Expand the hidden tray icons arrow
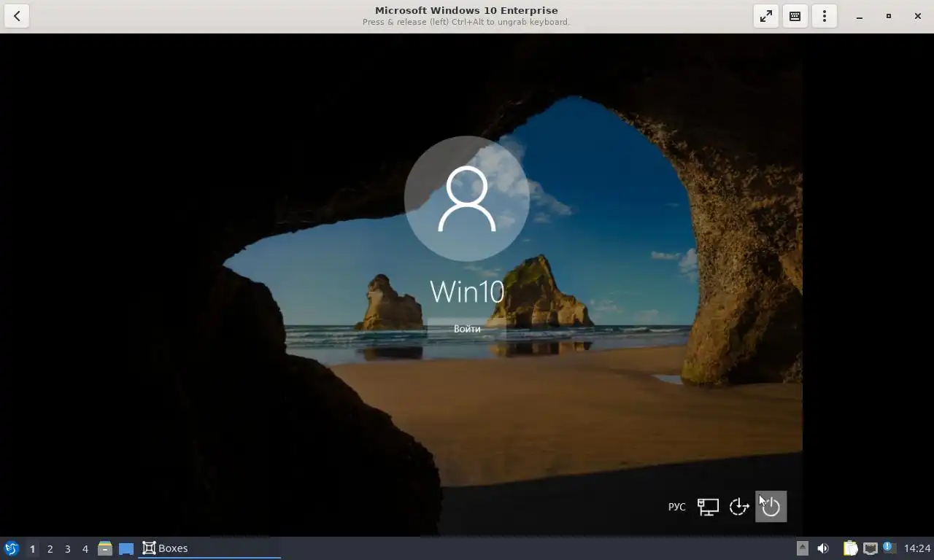 point(802,548)
